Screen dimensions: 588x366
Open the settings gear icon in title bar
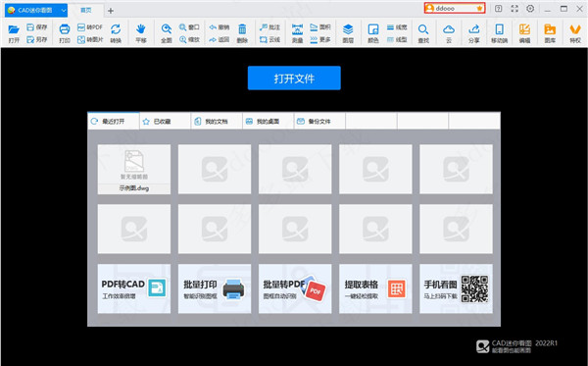[530, 8]
